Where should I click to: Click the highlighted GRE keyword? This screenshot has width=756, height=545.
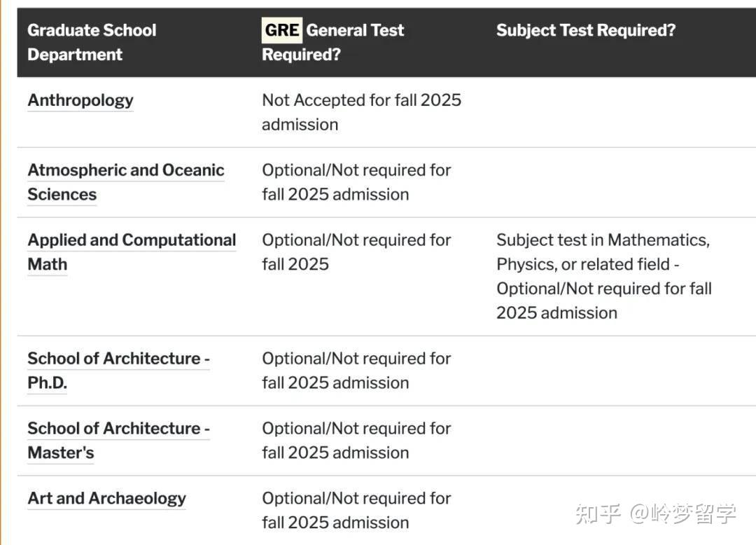[281, 30]
